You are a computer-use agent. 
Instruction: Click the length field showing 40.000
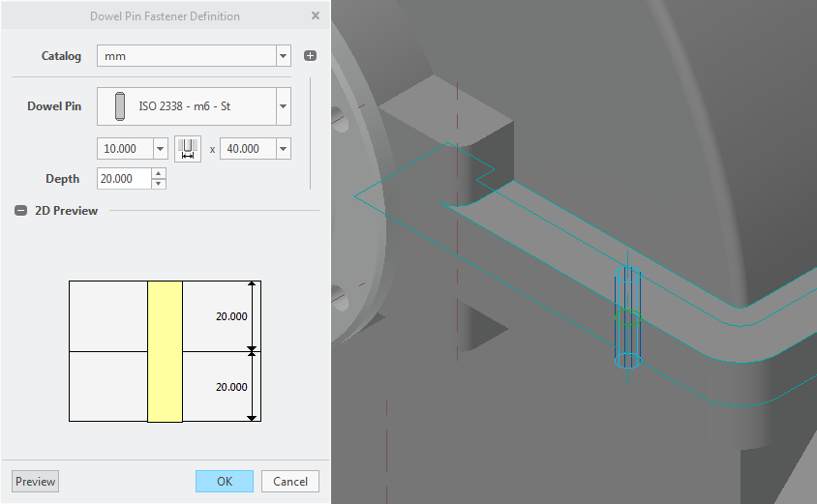pos(248,149)
